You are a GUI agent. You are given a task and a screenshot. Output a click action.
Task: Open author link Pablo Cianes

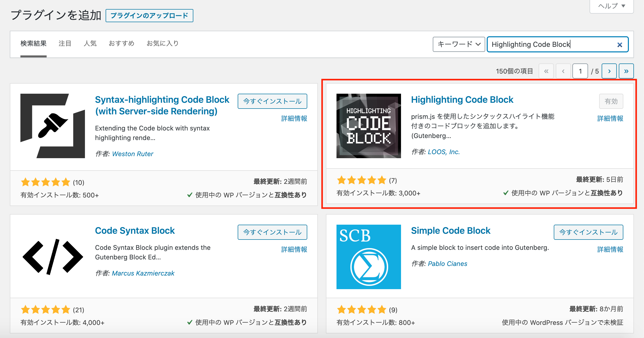click(x=448, y=264)
